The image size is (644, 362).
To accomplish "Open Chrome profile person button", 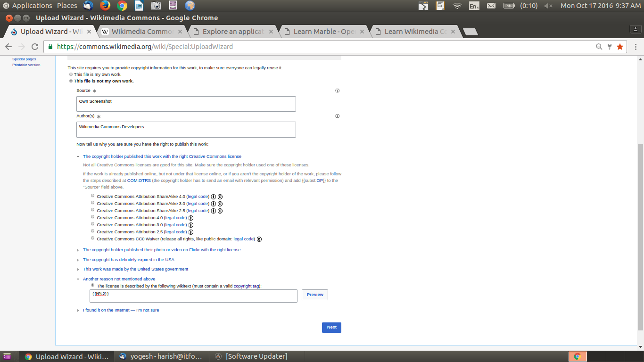I will (x=636, y=29).
